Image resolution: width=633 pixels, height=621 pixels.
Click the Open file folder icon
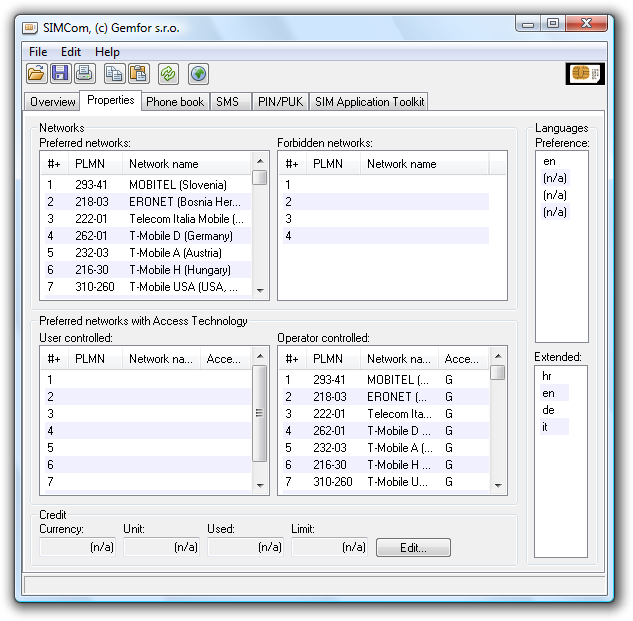click(36, 73)
